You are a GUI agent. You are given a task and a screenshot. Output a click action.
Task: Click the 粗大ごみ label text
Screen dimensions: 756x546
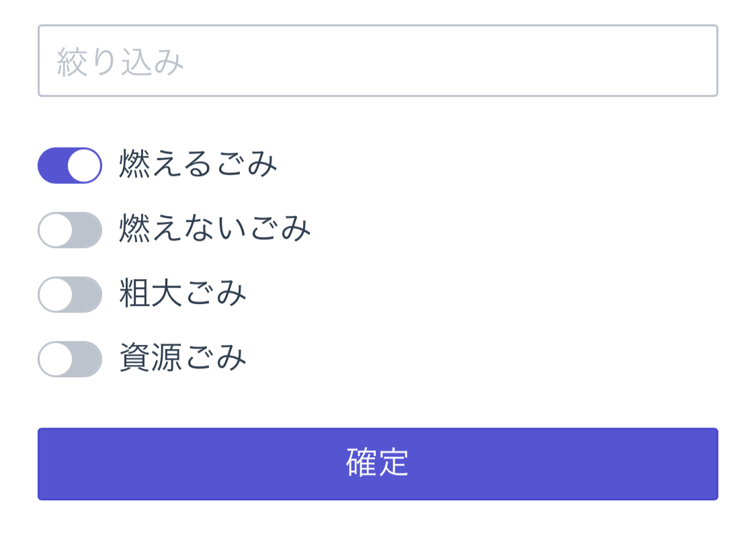point(183,294)
